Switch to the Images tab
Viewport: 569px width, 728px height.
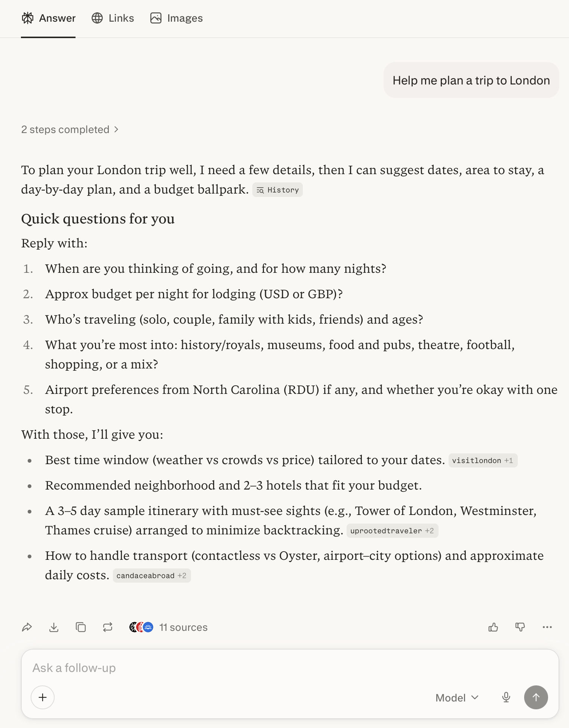[176, 18]
